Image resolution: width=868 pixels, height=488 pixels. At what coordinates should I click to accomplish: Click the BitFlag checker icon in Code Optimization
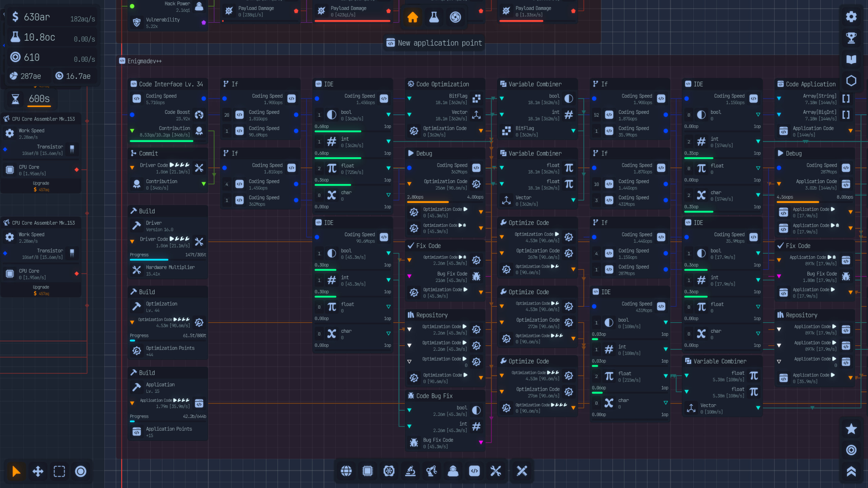pyautogui.click(x=476, y=99)
